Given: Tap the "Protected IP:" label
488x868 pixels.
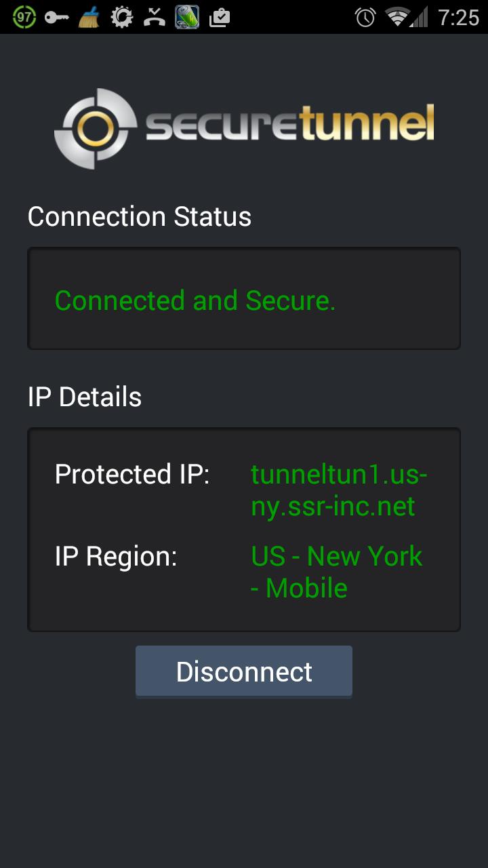Looking at the screenshot, I should point(132,474).
